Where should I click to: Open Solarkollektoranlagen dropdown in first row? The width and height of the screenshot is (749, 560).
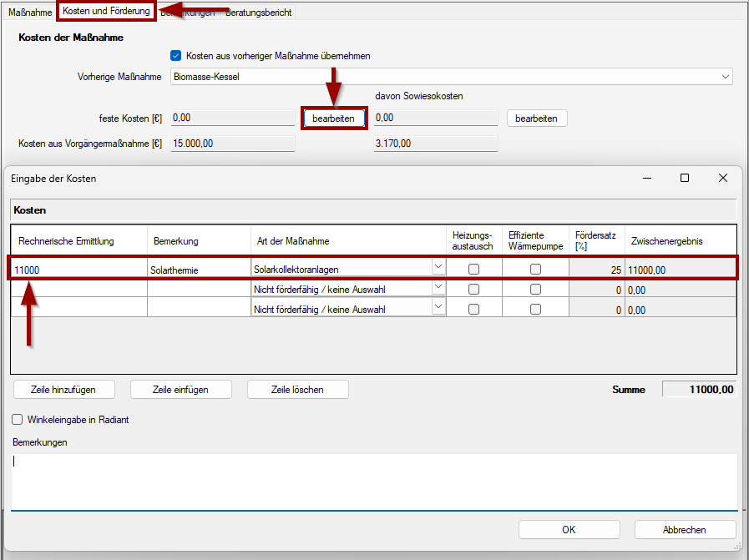[438, 269]
